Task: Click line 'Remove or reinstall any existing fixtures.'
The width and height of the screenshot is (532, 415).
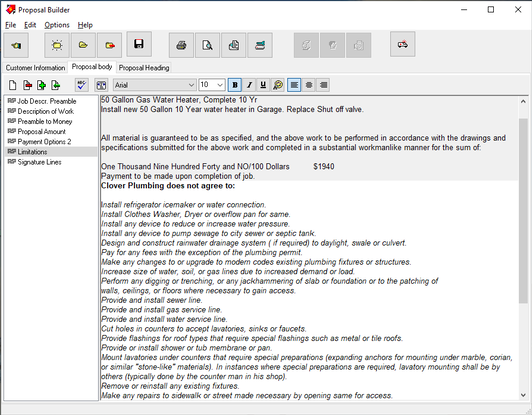Action: 170,386
